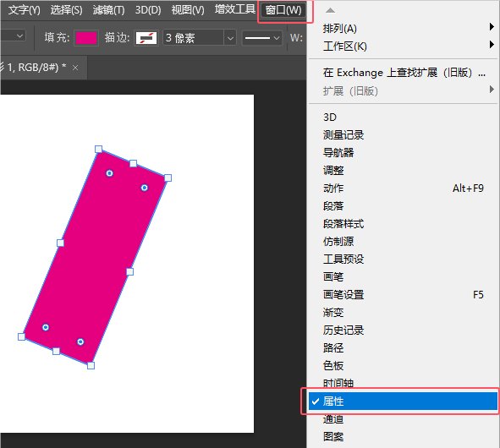Viewport: 500px width, 448px height.
Task: Click the left edge midpoint handle of shape
Action: (60, 243)
